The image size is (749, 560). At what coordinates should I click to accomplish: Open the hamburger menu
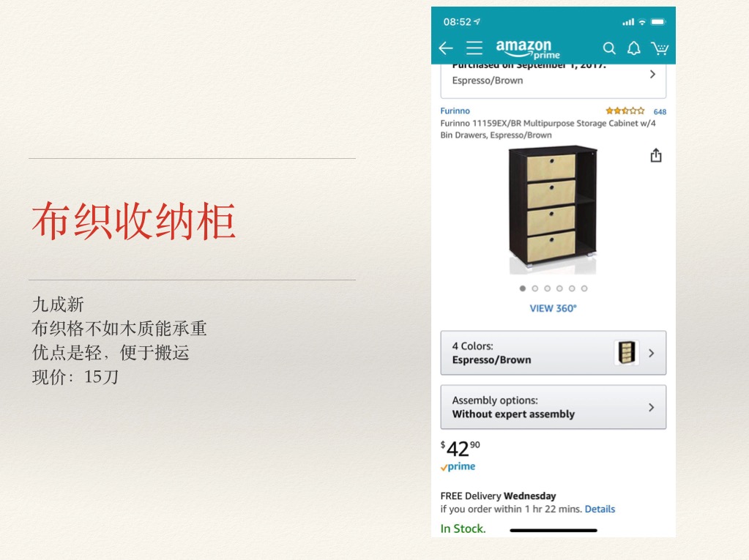(474, 48)
